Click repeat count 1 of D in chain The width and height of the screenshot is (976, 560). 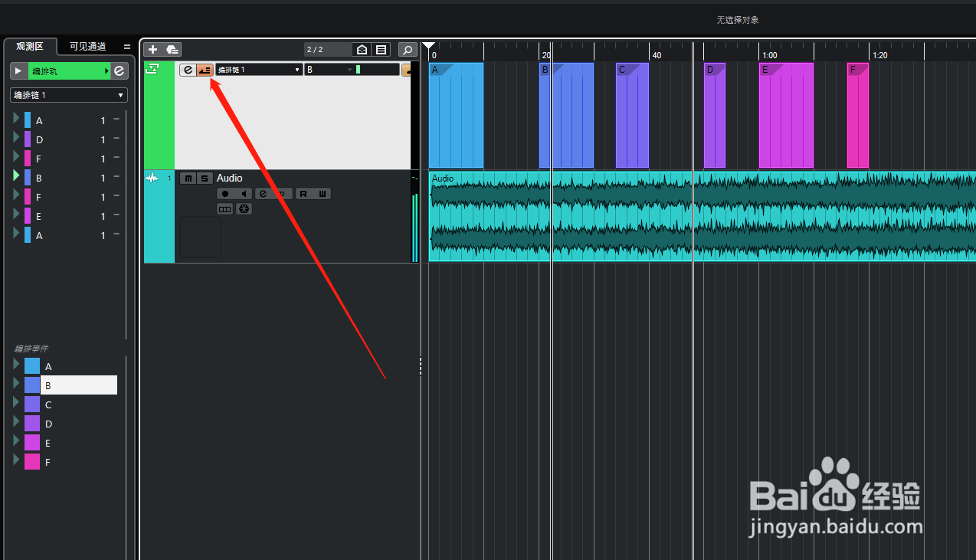tap(103, 140)
